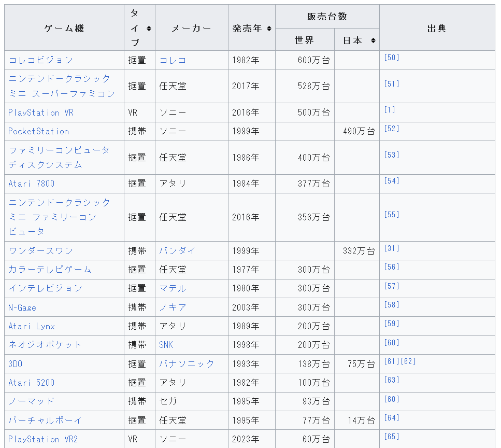This screenshot has width=501, height=448.
Task: Sort table by 日本 sales column arrows
Action: [373, 40]
